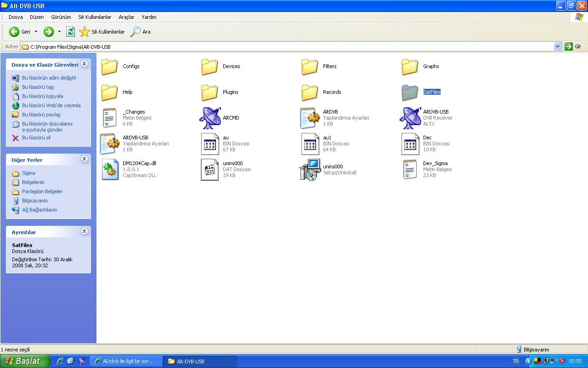This screenshot has width=588, height=368.
Task: Go to Sigma folder link
Action: pos(28,173)
